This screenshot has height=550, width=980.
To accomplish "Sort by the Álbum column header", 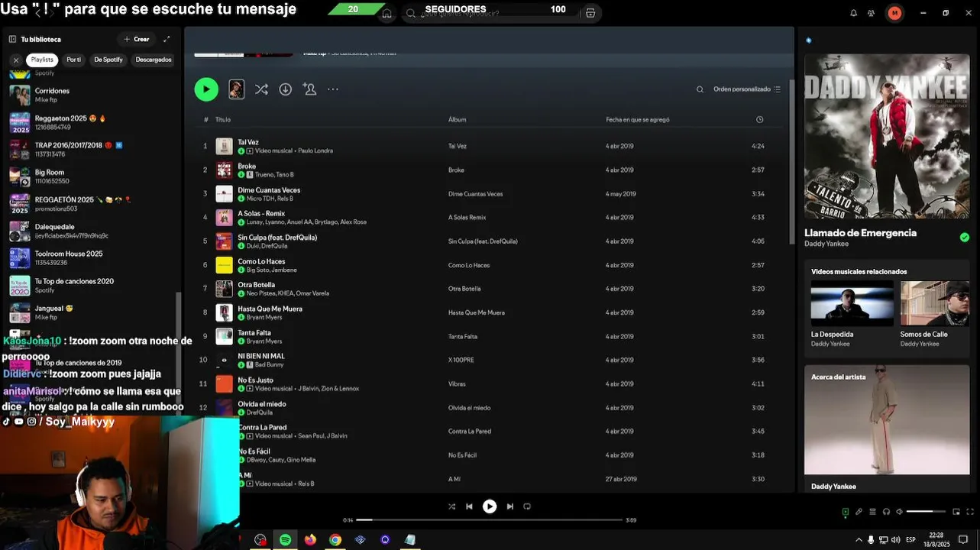I will point(457,119).
